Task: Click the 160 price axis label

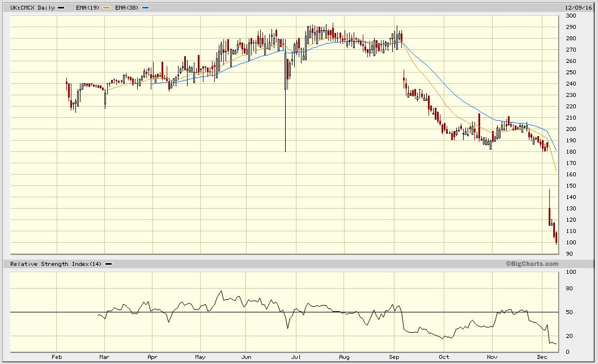Action: click(571, 175)
